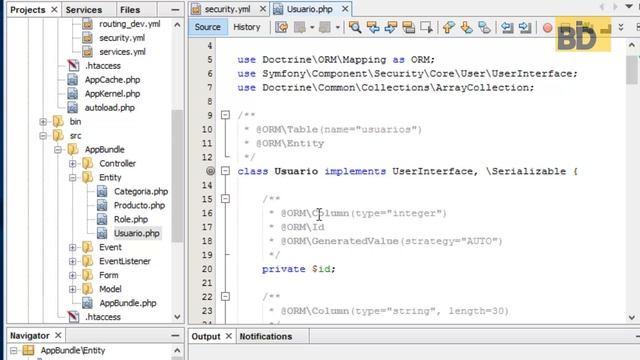Switch to the Projects tab

coord(28,9)
